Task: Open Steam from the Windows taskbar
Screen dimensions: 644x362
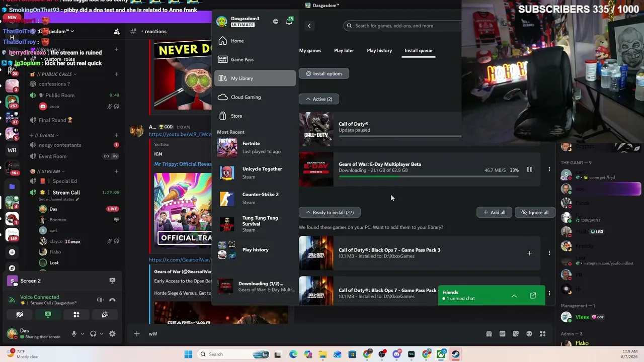Action: coord(456,354)
